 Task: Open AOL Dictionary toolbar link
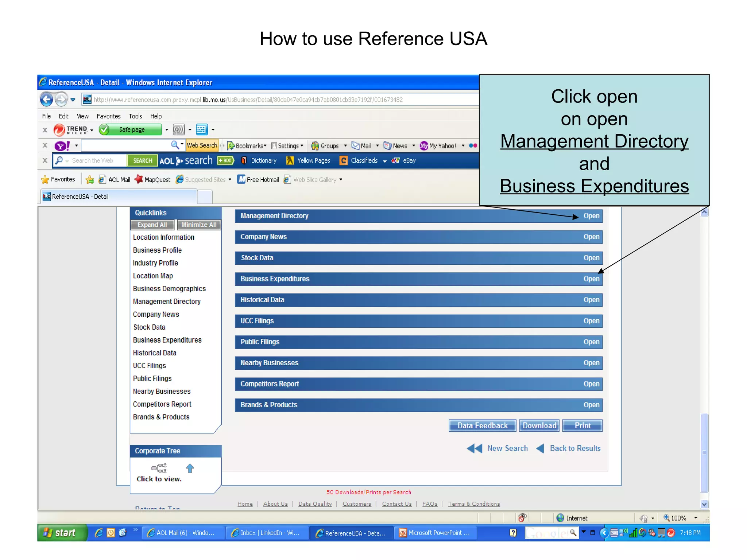[x=259, y=160]
